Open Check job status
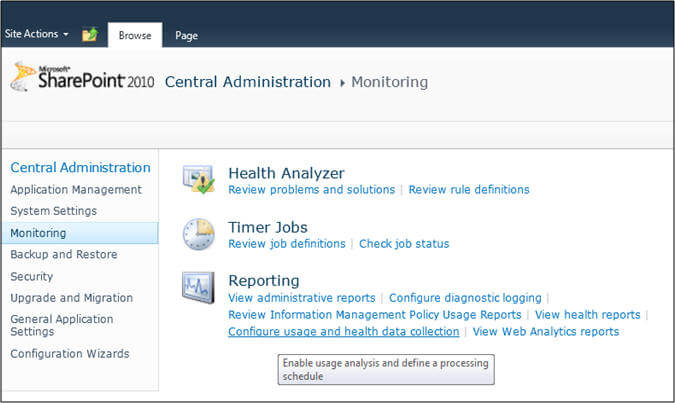The image size is (675, 403). pyautogui.click(x=404, y=244)
